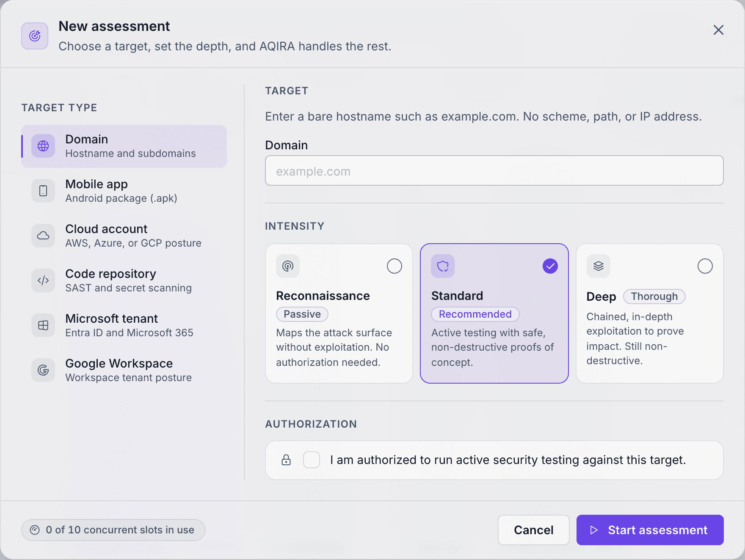Click the lock icon in Authorization row
Viewport: 745px width, 560px height.
pyautogui.click(x=286, y=460)
